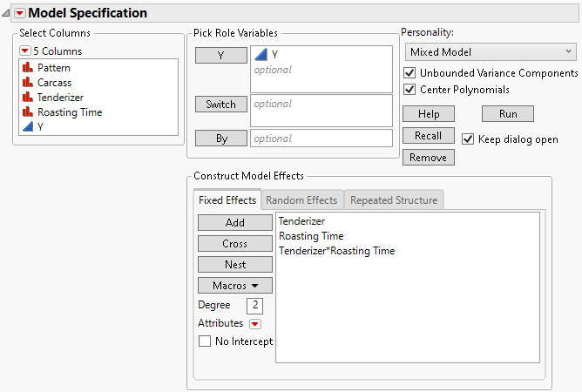Screen dimensions: 582x392
Task: Collapse the Model Specification disclosure triangle
Action: point(7,13)
